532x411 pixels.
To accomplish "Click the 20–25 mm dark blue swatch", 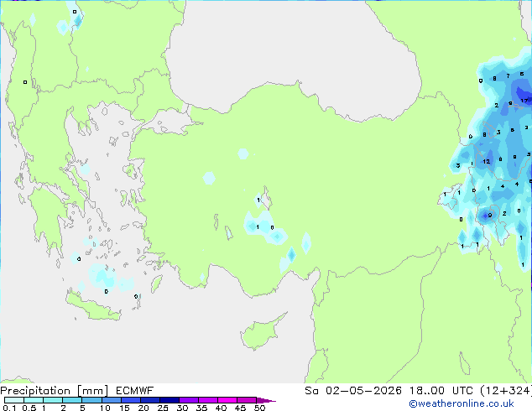I will pos(149,400).
